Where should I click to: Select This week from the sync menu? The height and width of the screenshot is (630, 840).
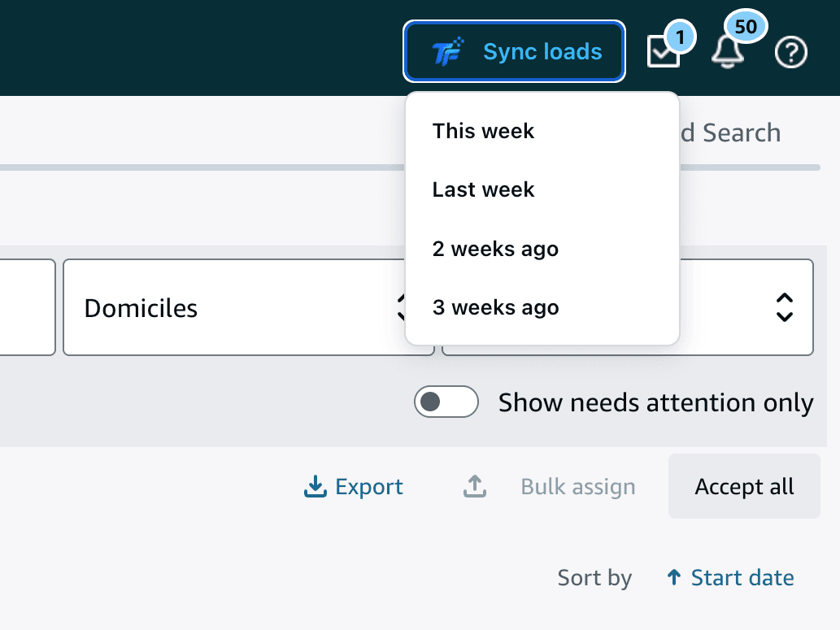(x=542, y=131)
